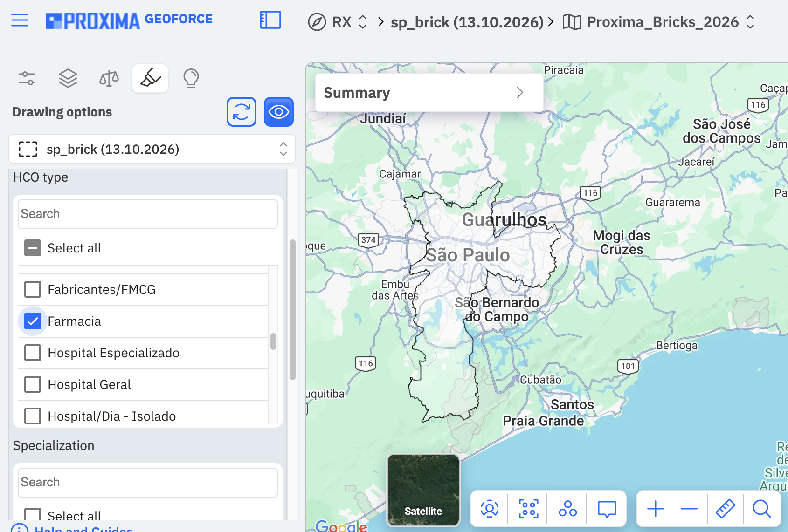Switch to the Satellite map thumbnail
788x532 pixels.
click(x=423, y=490)
